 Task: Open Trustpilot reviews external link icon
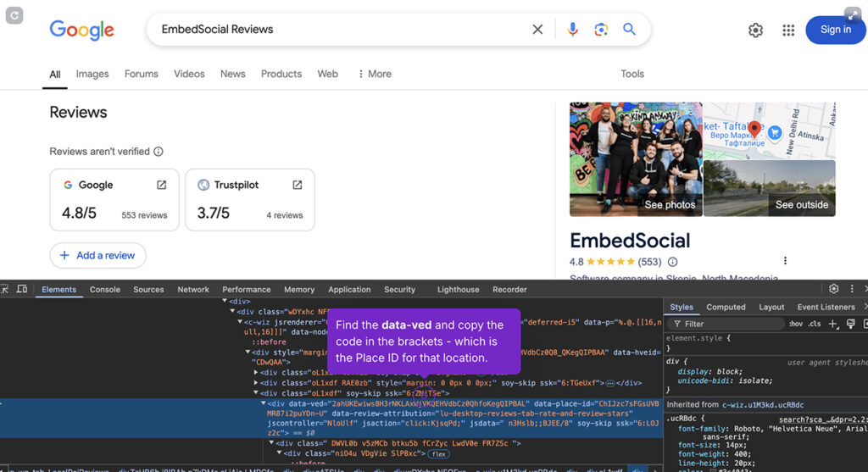[298, 185]
